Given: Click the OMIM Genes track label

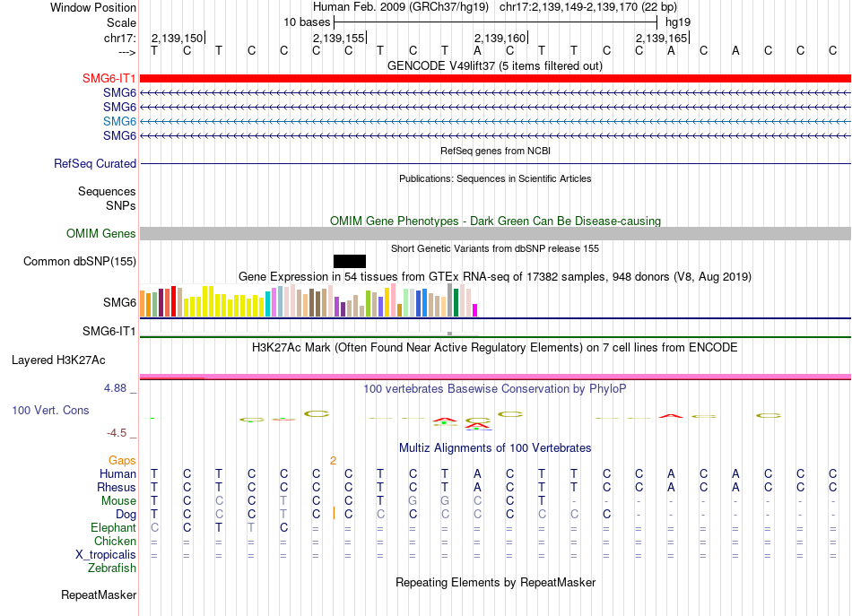Looking at the screenshot, I should tap(101, 234).
